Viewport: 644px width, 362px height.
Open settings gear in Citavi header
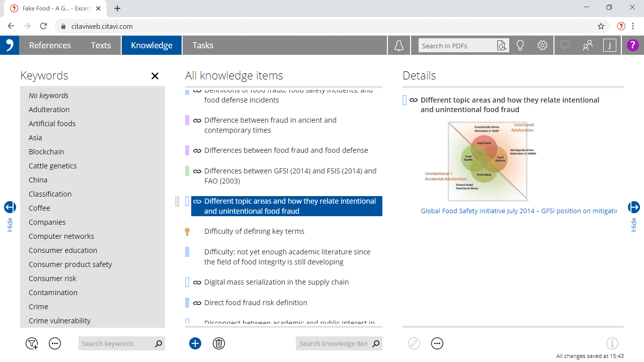point(542,46)
